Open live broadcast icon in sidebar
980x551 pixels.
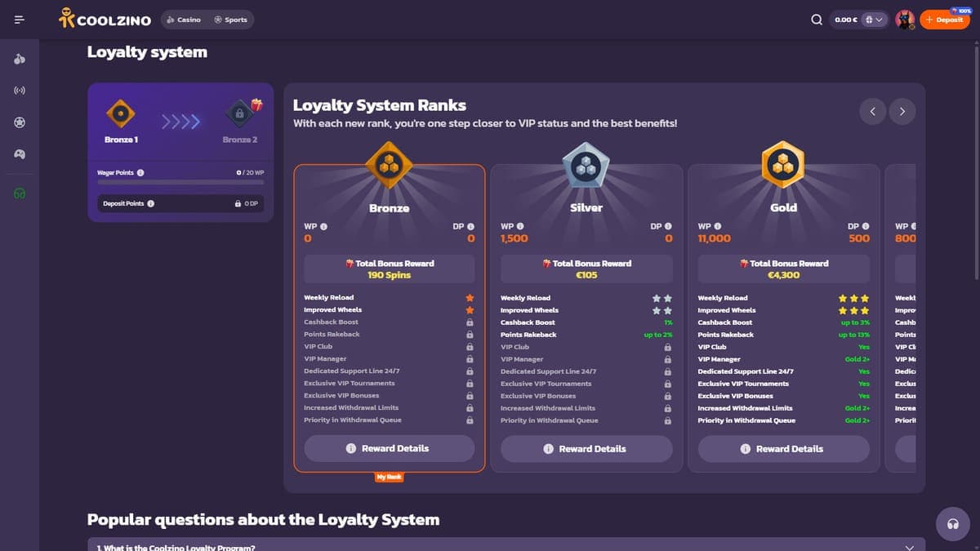click(20, 90)
